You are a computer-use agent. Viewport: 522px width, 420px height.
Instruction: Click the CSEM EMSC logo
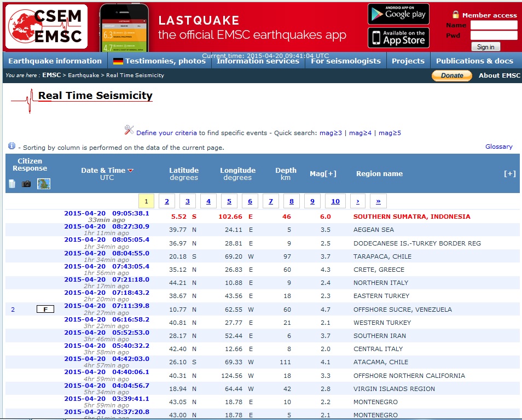click(x=47, y=27)
